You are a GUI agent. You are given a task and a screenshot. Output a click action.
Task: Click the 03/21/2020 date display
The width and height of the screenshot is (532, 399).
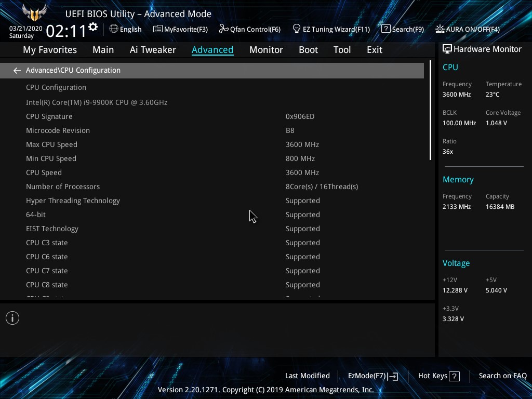click(25, 29)
